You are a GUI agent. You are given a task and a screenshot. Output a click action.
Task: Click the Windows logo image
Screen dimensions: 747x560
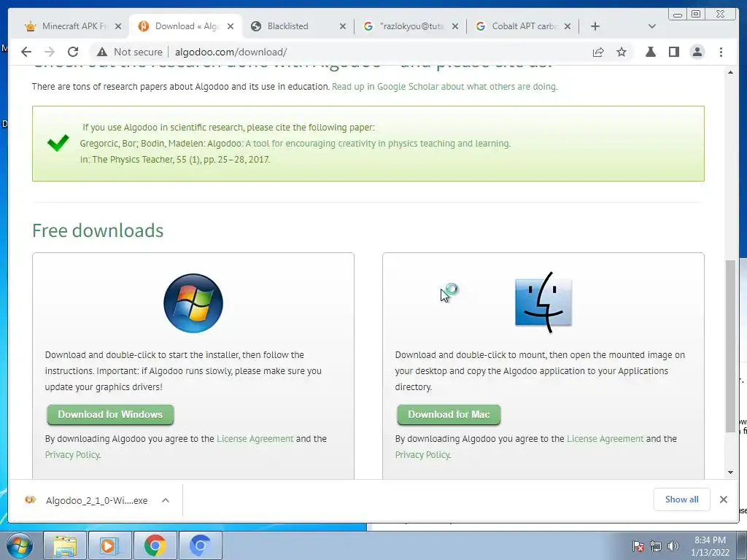[193, 303]
